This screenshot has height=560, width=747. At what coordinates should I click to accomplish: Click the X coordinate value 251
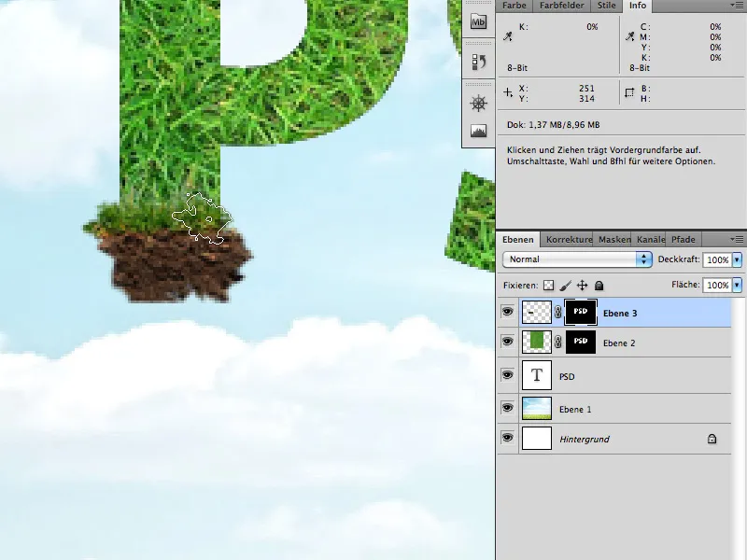pos(586,89)
